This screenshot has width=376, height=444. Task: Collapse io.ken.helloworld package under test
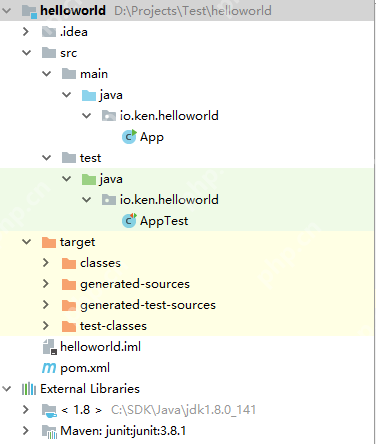(x=87, y=200)
